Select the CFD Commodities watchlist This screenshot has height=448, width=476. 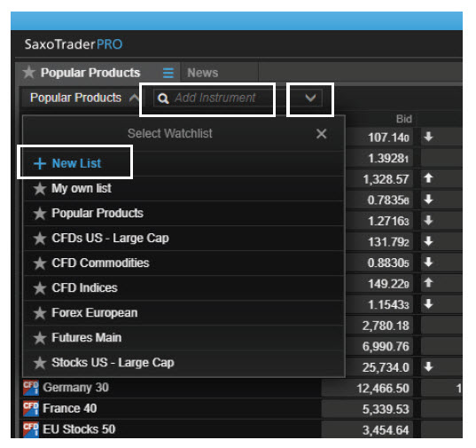[x=183, y=263]
